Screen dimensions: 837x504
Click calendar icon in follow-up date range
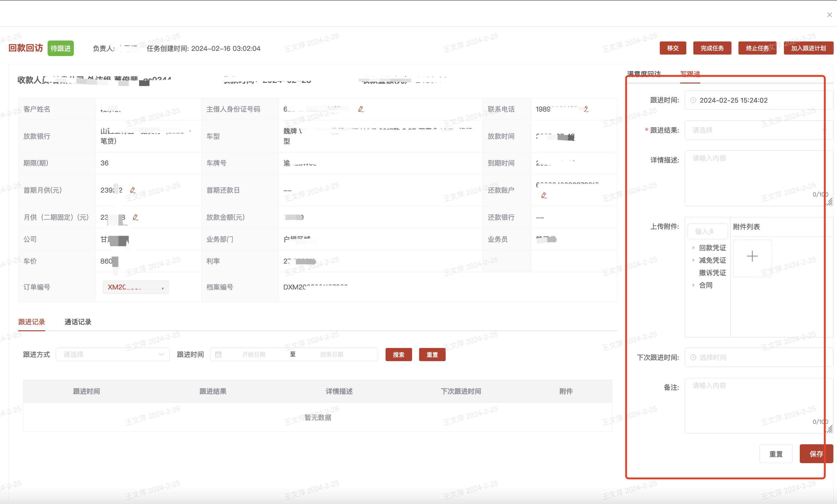click(218, 354)
